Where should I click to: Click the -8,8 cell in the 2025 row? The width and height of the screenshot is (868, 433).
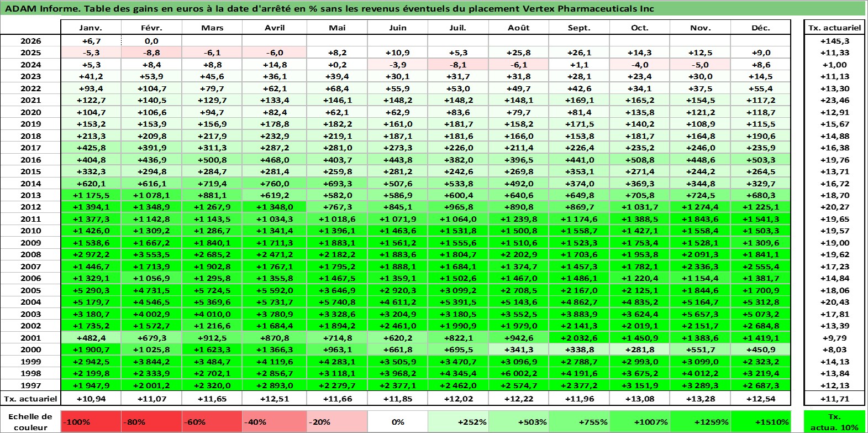point(151,53)
